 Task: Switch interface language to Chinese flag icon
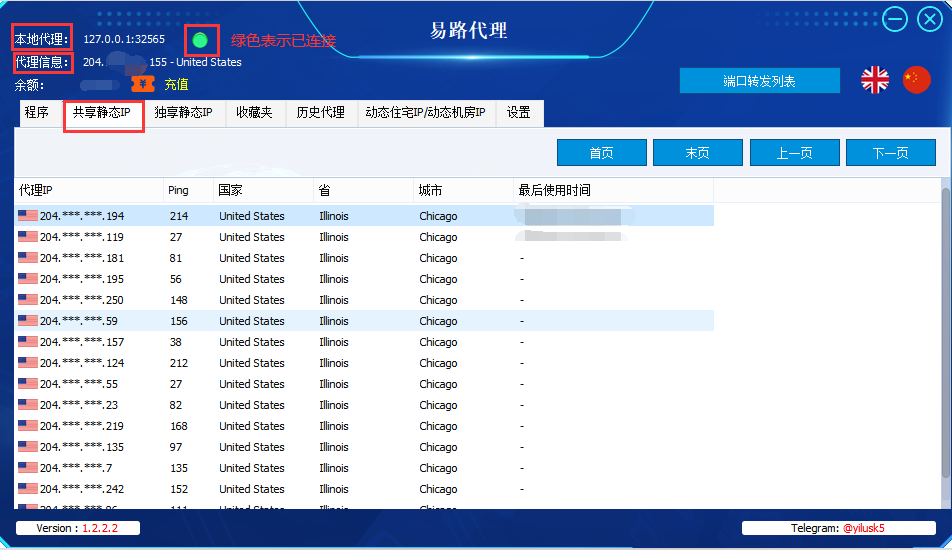[x=916, y=80]
